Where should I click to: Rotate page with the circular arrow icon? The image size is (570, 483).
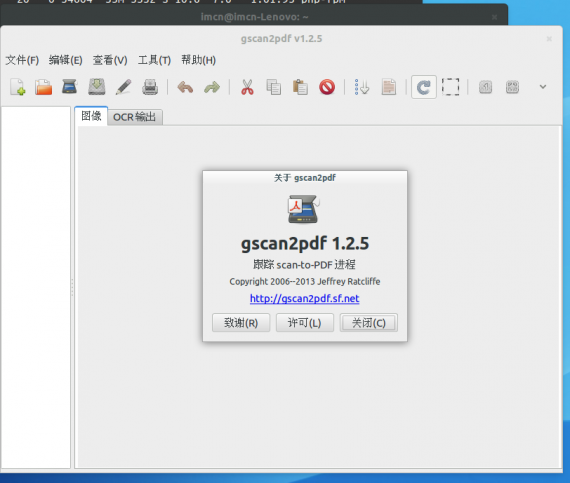point(424,87)
